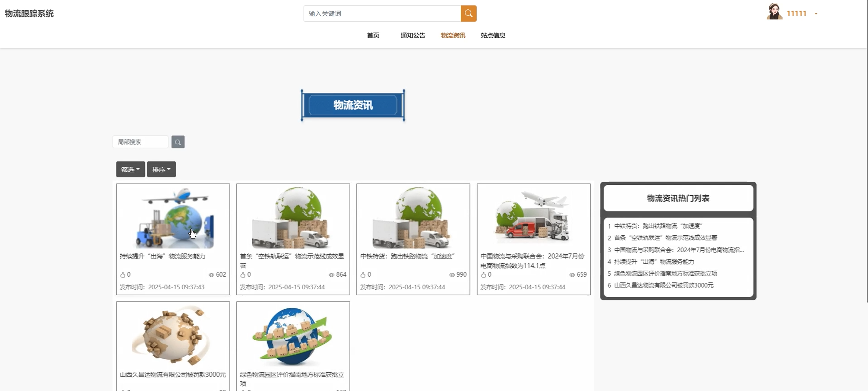Open the 排序 sort dropdown
This screenshot has height=391, width=868.
click(161, 169)
